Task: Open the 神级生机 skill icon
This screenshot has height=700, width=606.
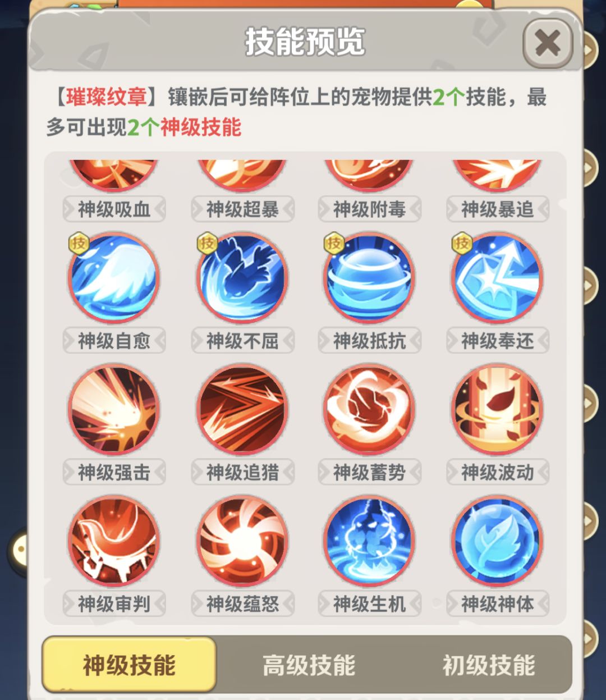Action: pyautogui.click(x=369, y=541)
